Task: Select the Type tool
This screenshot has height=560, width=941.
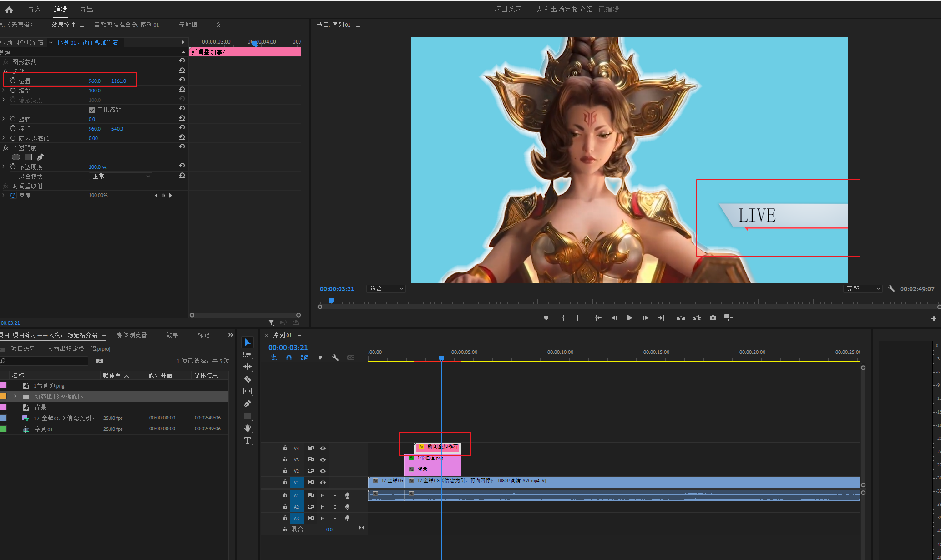Action: [248, 440]
